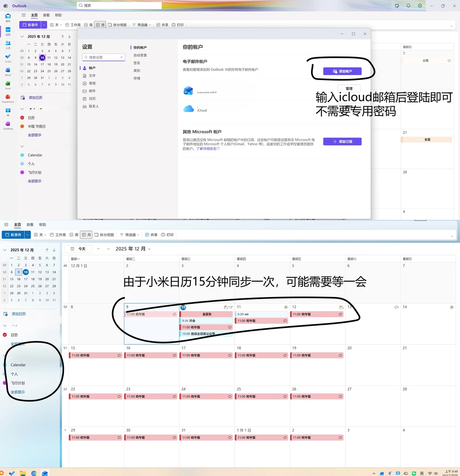Screen dimensions: 460x476
Task: Launch To Do from the app sidebar
Action: coord(8,57)
